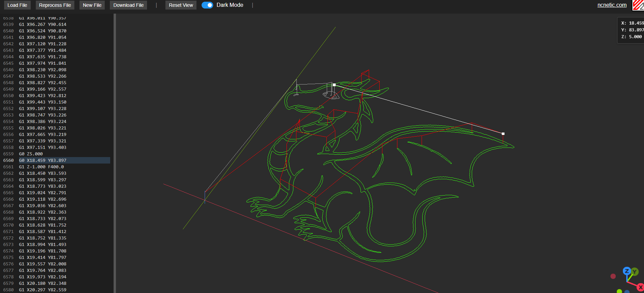Image resolution: width=644 pixels, height=293 pixels.
Task: Open the ncnetic.com link
Action: tap(612, 5)
